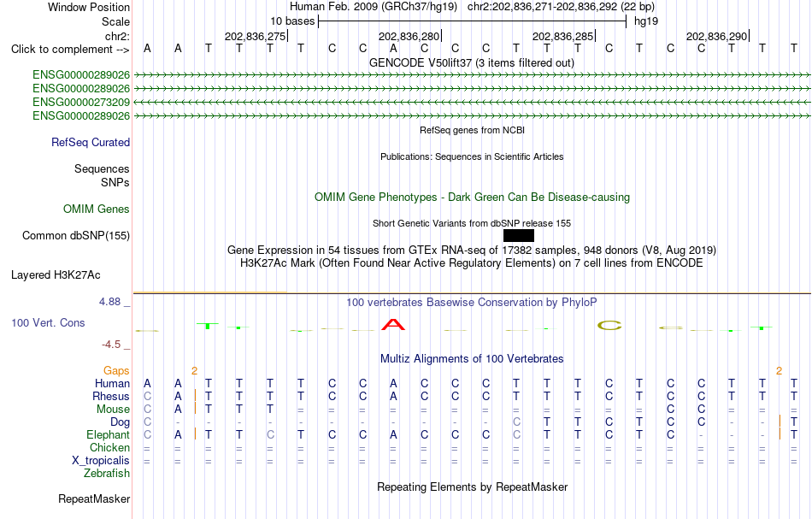Open the OMIM Genes track label

(x=97, y=209)
